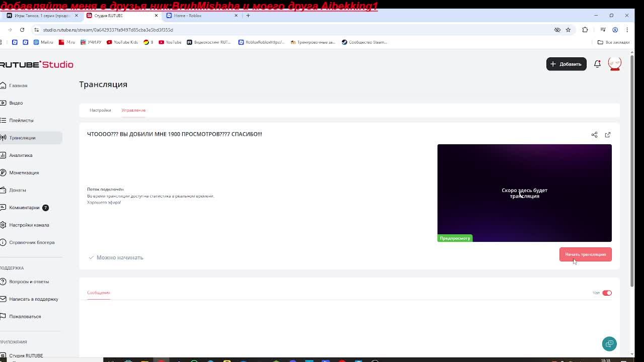The height and width of the screenshot is (362, 644).
Task: Close the Студия RUTUBE browser tab
Action: point(156,16)
